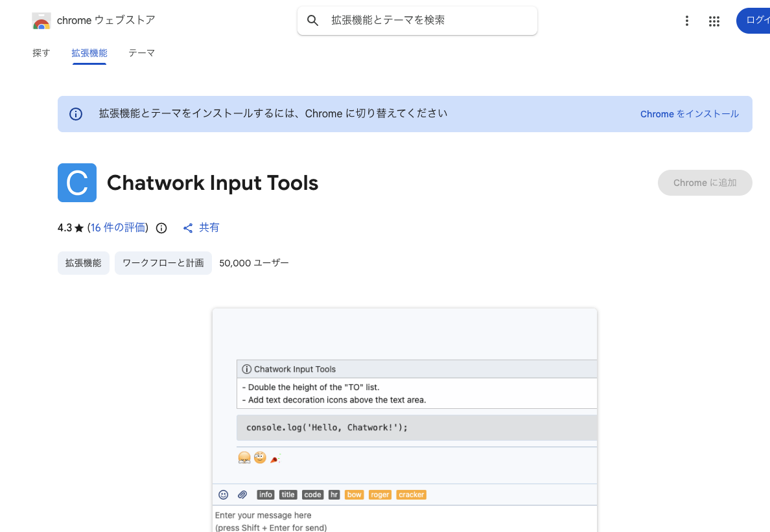Click the orange cracker tag
Screen dimensions: 770x532
412,494
